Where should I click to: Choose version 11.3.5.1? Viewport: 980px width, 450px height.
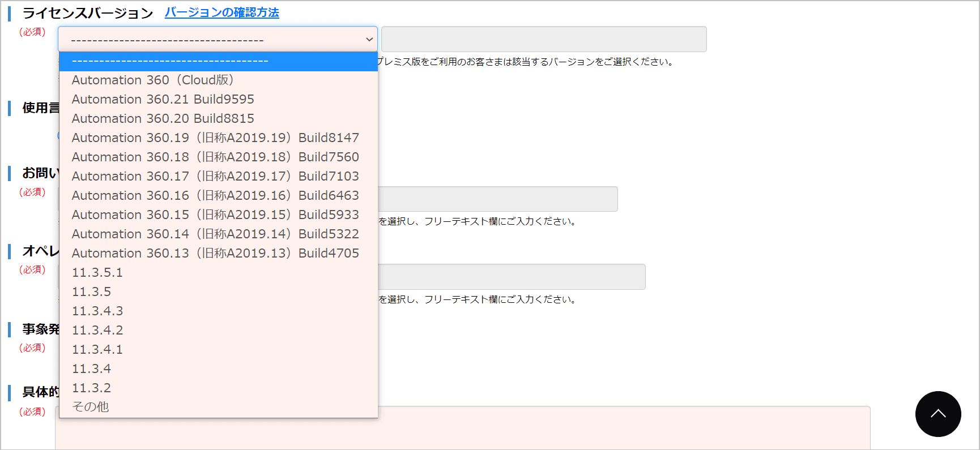(219, 273)
